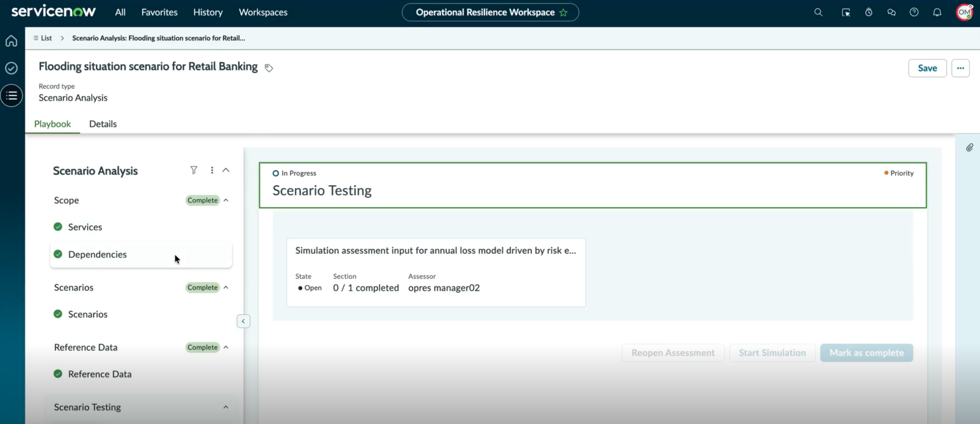Click the Save button

(927, 68)
